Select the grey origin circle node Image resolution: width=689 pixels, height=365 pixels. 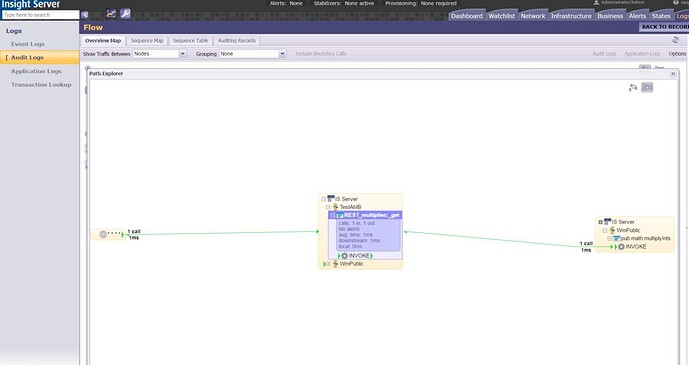point(103,235)
